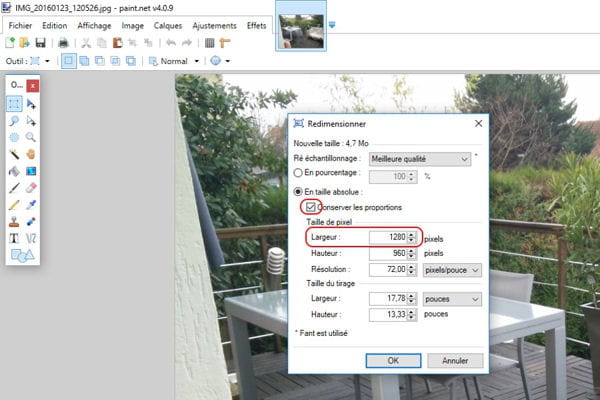The height and width of the screenshot is (400, 600).
Task: Choose Subtract selection mode
Action: point(99,61)
